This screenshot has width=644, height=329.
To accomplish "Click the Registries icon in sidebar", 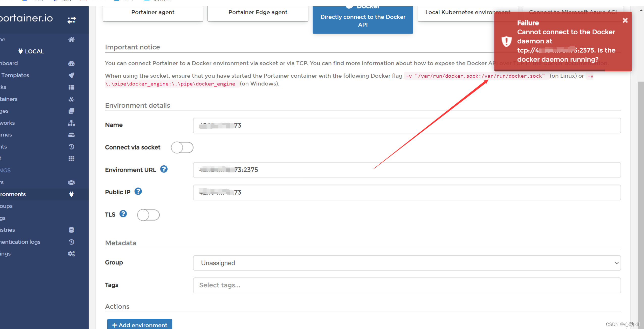I will pyautogui.click(x=71, y=230).
